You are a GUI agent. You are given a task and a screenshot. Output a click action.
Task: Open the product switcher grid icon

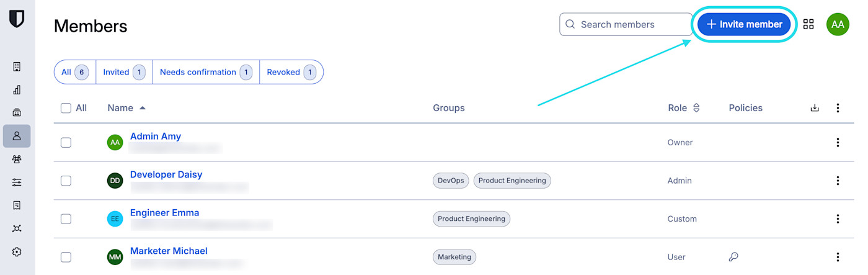[808, 24]
